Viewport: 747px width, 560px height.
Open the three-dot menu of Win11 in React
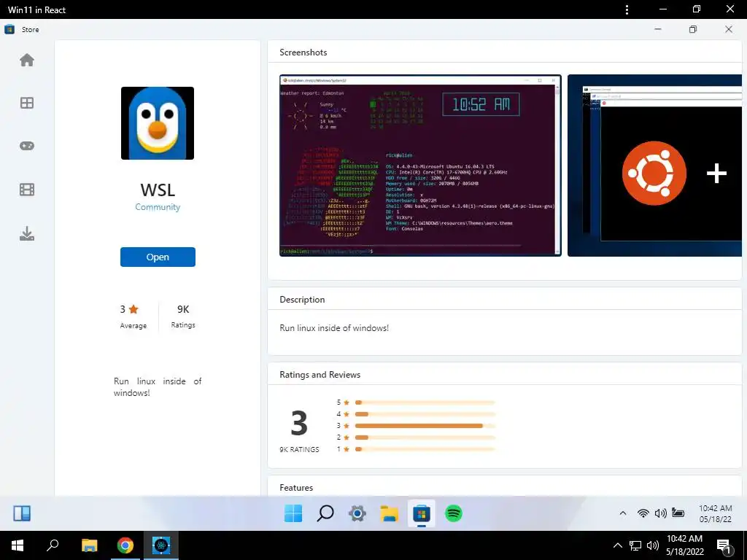pos(627,9)
